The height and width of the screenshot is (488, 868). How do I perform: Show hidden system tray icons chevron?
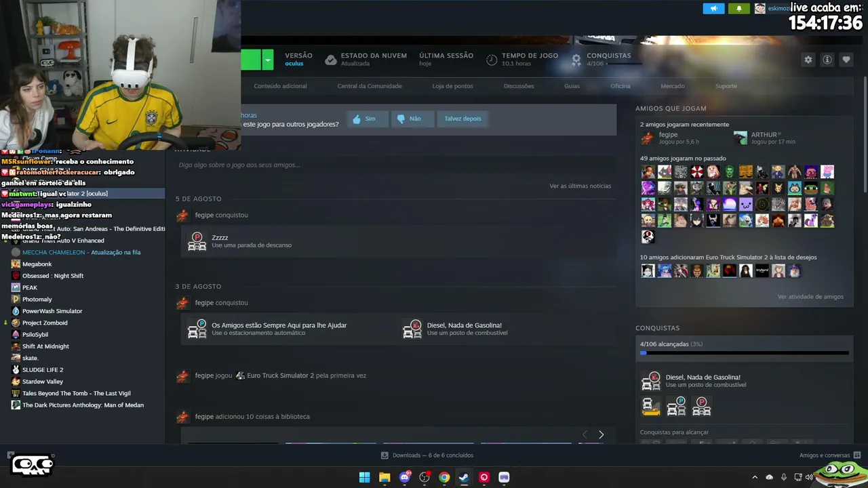point(755,477)
